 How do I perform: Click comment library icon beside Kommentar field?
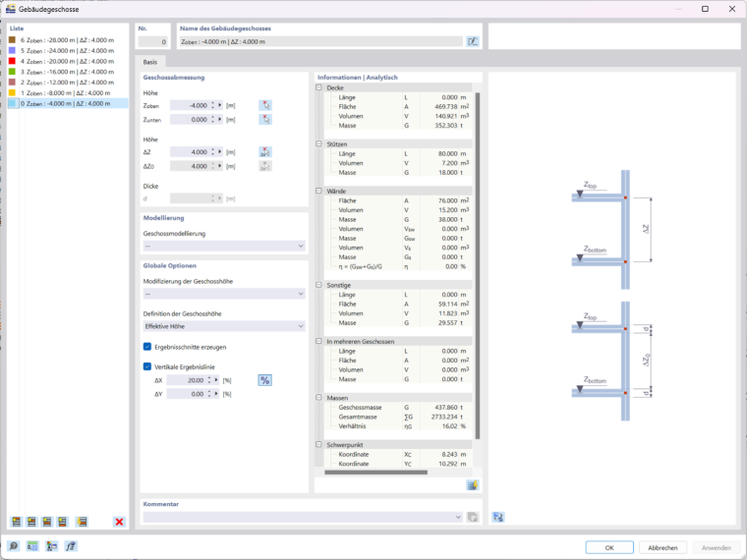(473, 517)
